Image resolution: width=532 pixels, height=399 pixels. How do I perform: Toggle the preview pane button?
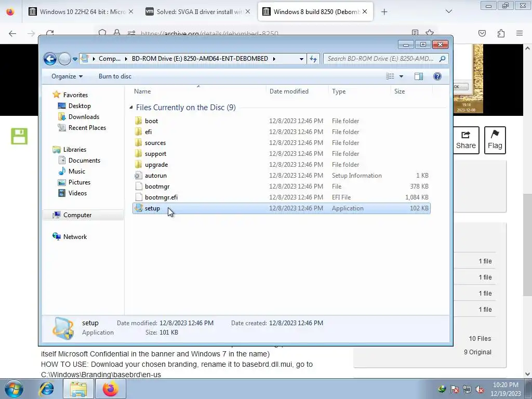[419, 76]
